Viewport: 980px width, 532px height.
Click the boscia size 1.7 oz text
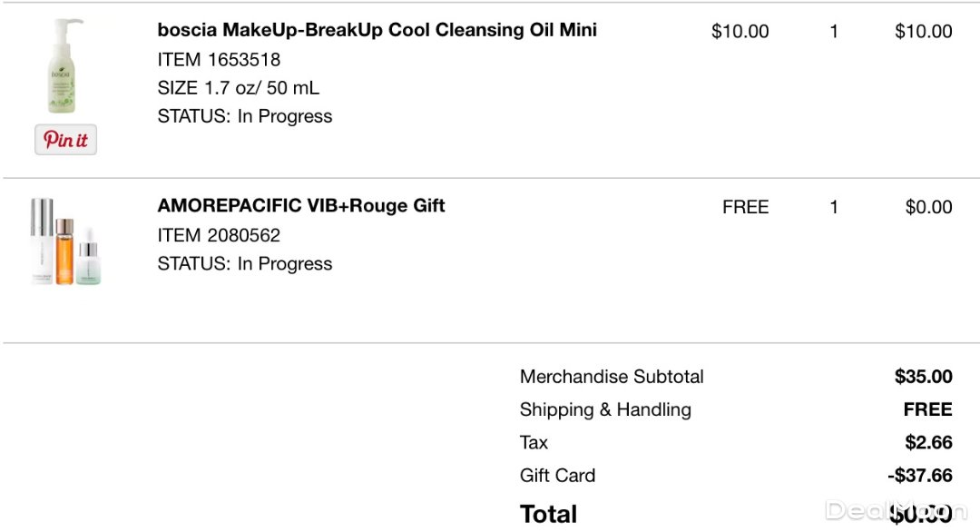click(239, 88)
